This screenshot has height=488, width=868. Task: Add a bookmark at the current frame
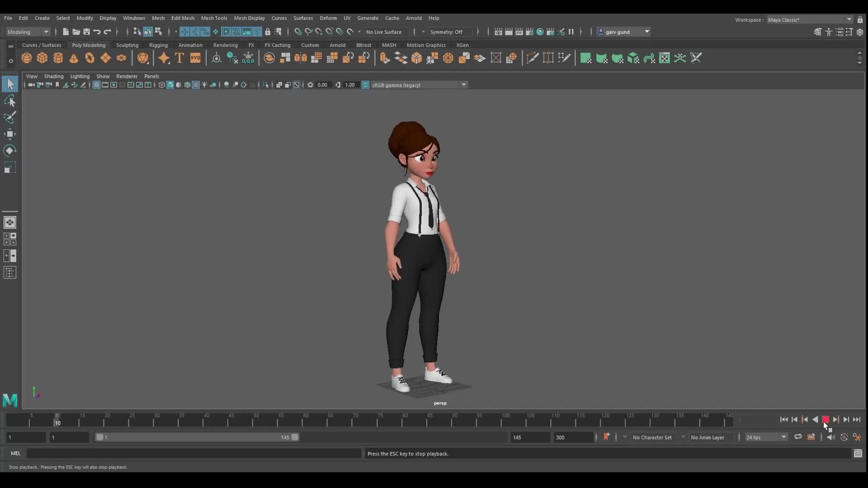607,437
